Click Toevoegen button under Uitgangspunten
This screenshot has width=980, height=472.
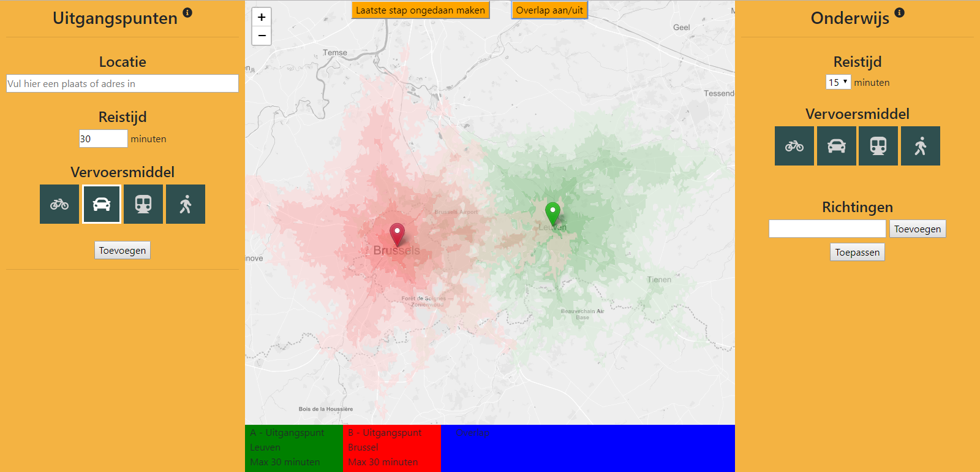tap(123, 250)
